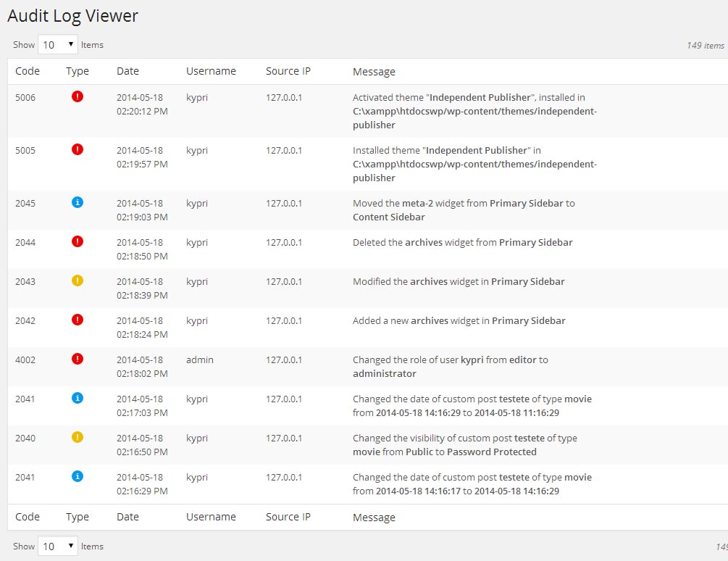Click red alert icon for event 5005

pos(78,149)
